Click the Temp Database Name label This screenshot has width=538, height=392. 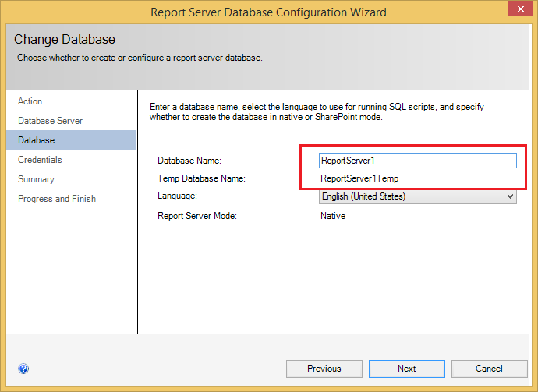(x=201, y=178)
